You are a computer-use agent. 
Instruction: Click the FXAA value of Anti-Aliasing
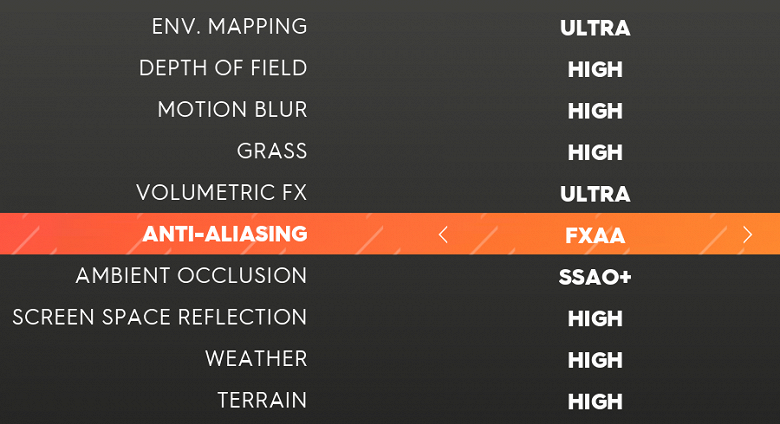(x=595, y=236)
